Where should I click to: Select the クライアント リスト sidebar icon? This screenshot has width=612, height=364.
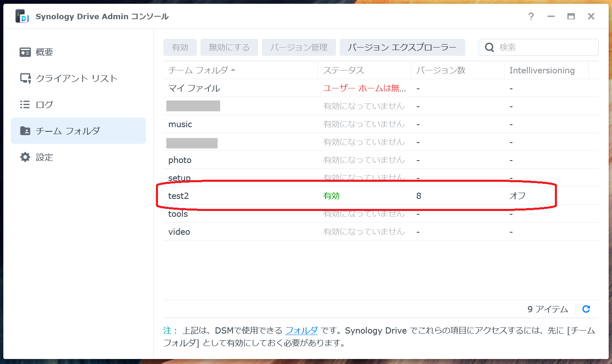26,78
